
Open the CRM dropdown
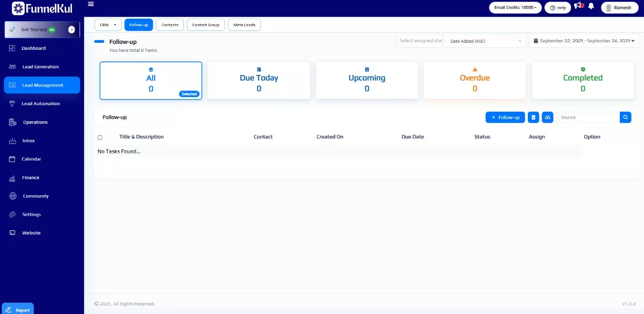108,25
